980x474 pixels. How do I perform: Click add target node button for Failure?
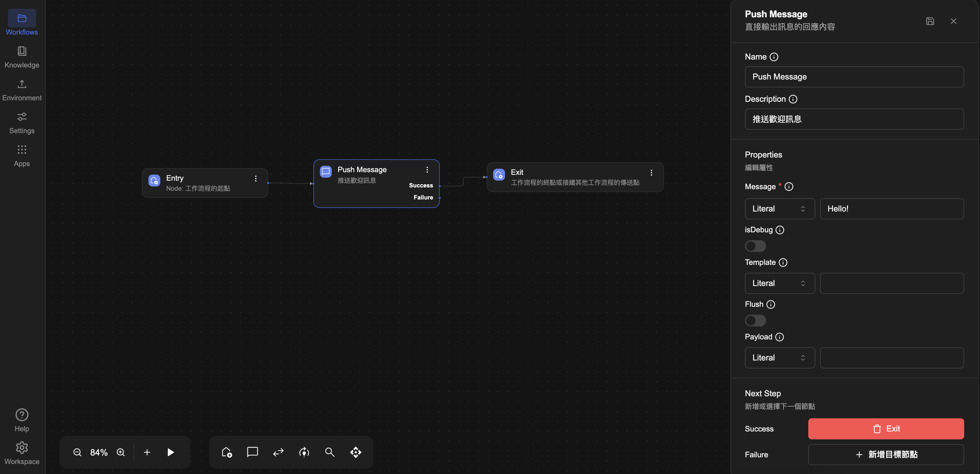tap(886, 455)
